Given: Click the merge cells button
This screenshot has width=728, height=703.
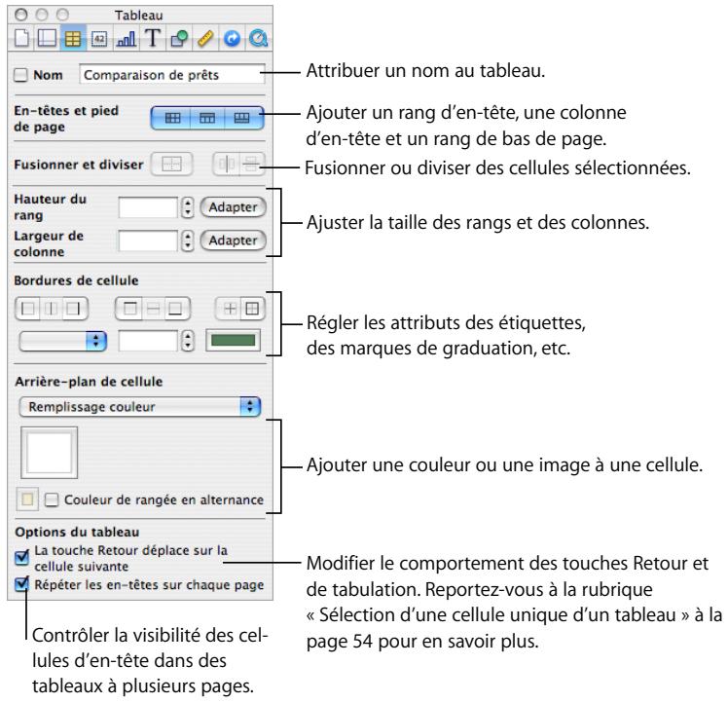Looking at the screenshot, I should click(x=172, y=164).
